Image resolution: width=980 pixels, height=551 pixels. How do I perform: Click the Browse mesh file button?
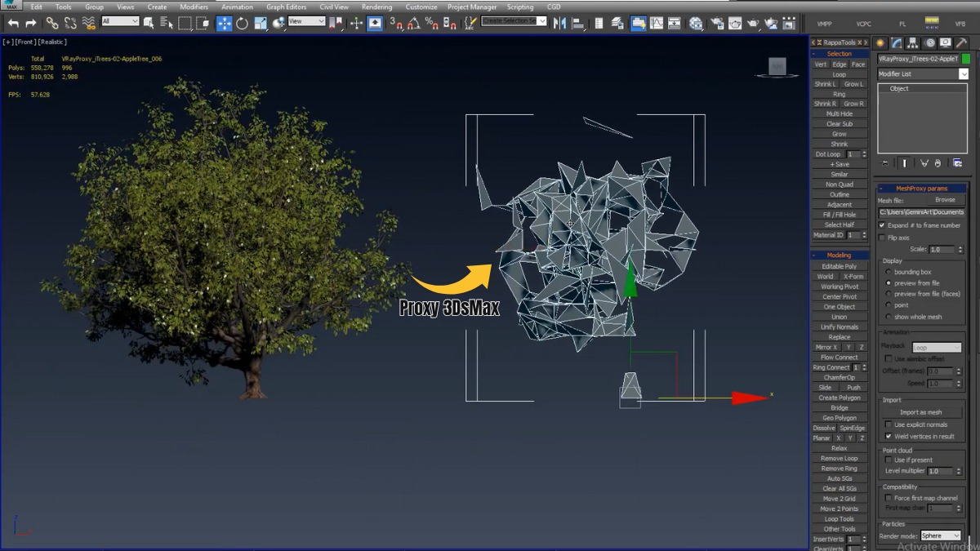(945, 200)
